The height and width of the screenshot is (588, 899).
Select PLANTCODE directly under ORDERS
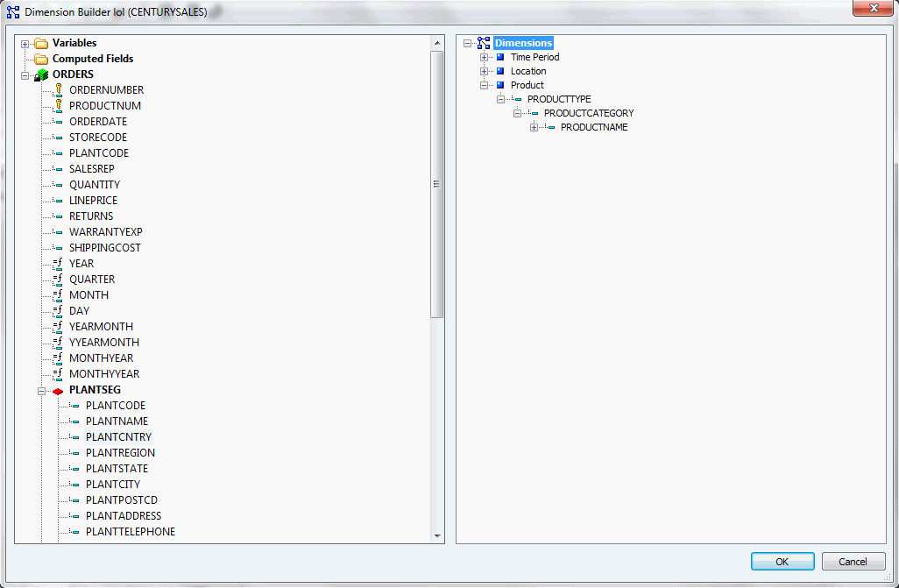click(x=99, y=153)
